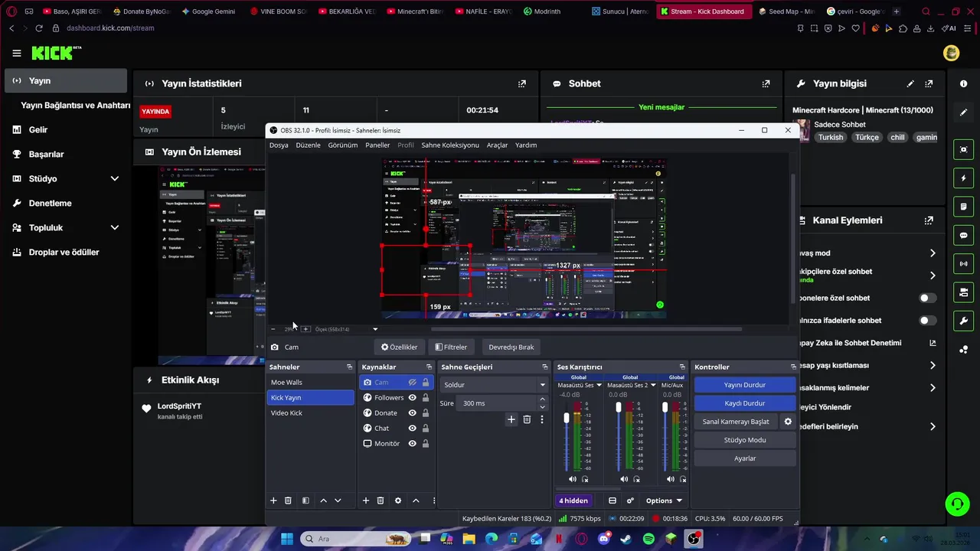Hide the Monitör source
The width and height of the screenshot is (980, 551).
pos(413,444)
